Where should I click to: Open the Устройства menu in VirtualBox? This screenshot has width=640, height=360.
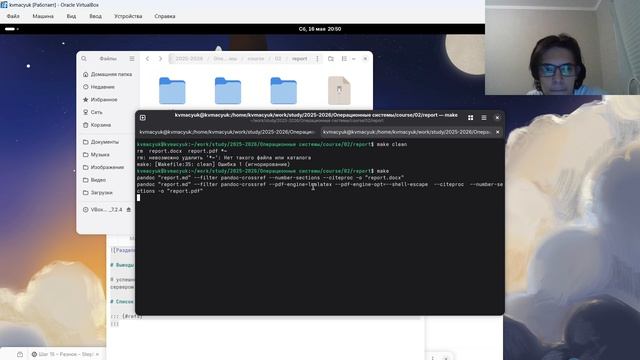pos(128,16)
